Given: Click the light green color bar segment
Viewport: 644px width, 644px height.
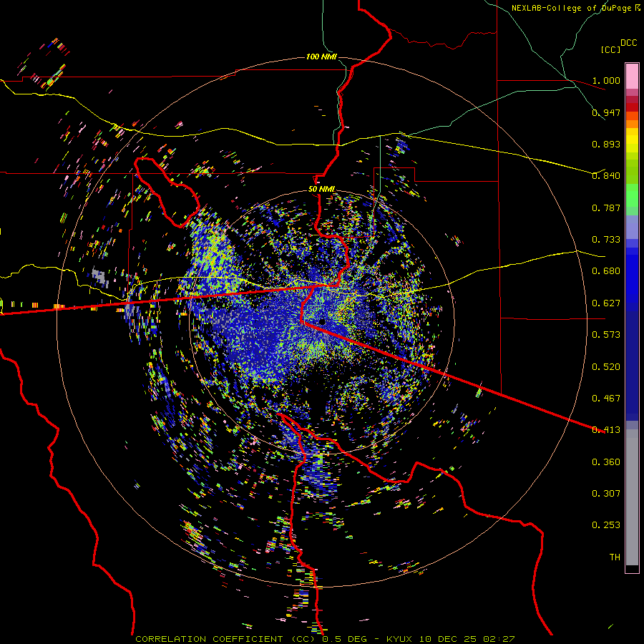Looking at the screenshot, I should 632,195.
